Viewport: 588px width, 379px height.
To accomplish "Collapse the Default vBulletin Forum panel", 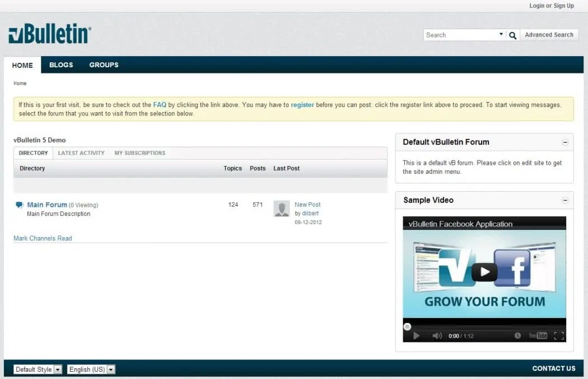I will tap(565, 142).
